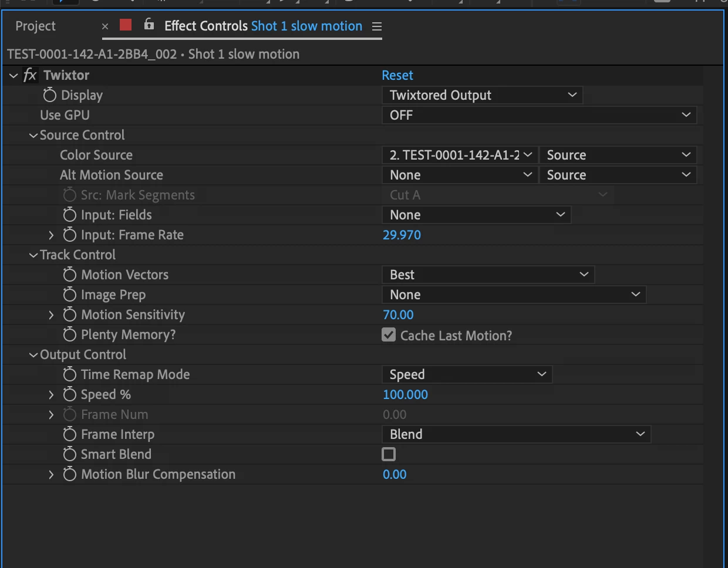This screenshot has height=568, width=728.
Task: Click the Input: Frame Rate value 29.970
Action: point(402,235)
